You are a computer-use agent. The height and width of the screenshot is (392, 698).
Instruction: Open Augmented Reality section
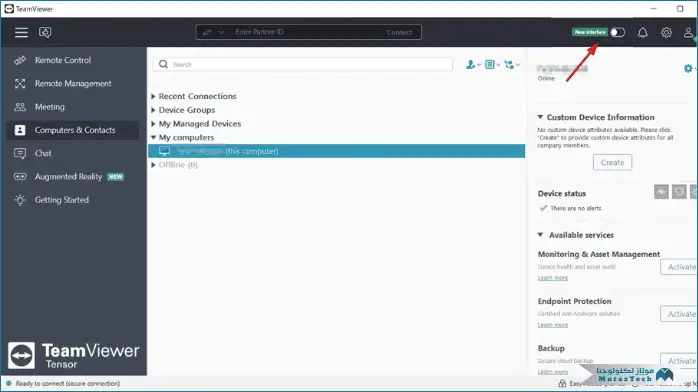(x=69, y=177)
